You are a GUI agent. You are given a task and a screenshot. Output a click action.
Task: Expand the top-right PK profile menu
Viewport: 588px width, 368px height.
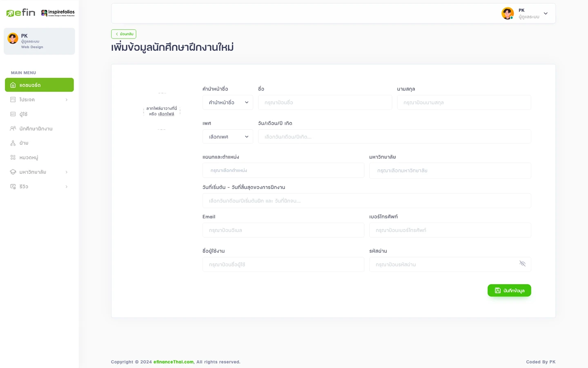click(546, 13)
